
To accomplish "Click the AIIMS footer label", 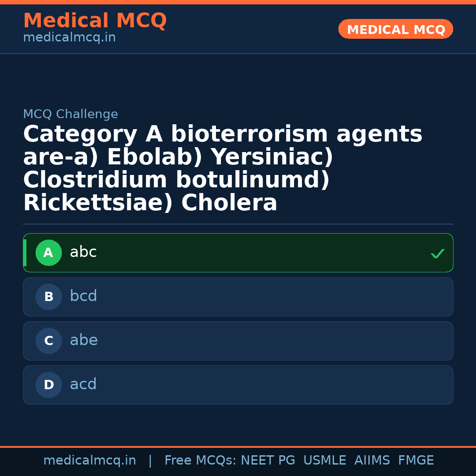I will [x=372, y=461].
